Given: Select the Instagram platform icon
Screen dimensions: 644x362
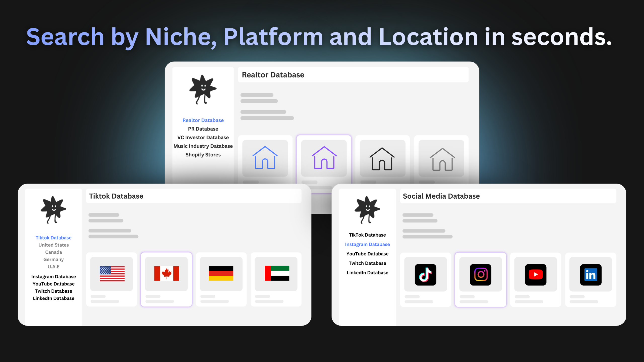Looking at the screenshot, I should [480, 275].
